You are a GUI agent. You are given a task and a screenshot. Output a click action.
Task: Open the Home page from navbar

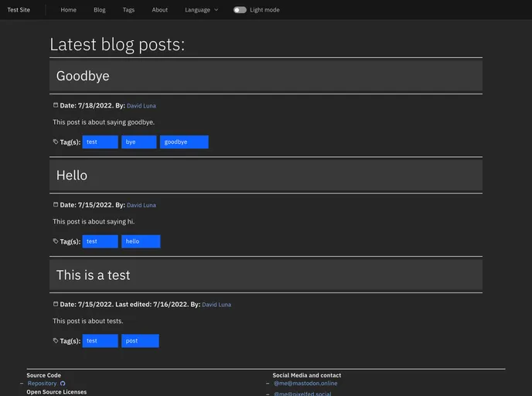pyautogui.click(x=69, y=10)
